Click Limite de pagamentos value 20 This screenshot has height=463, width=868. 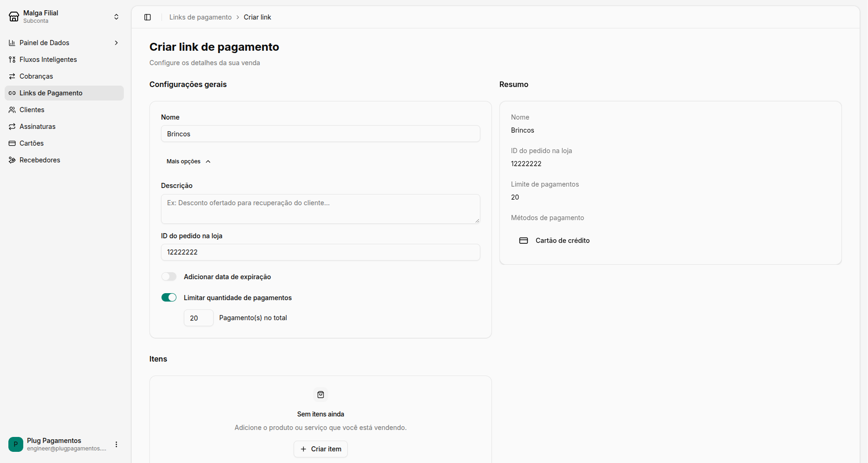click(515, 197)
